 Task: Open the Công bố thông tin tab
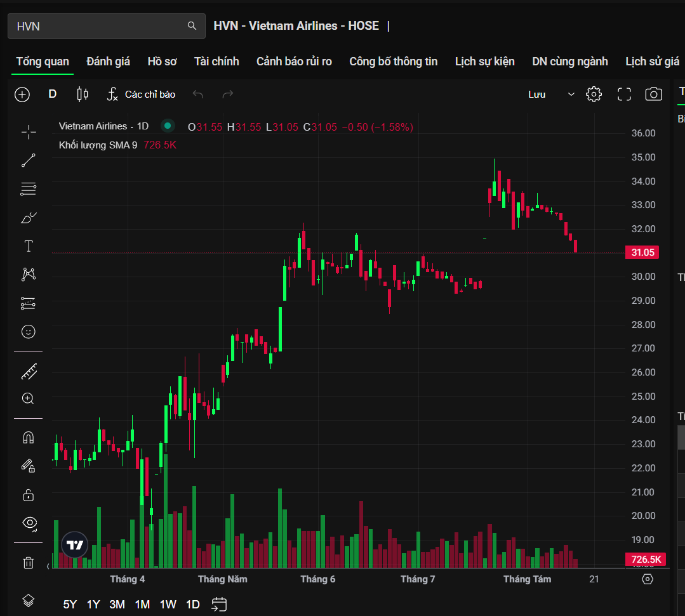(393, 62)
